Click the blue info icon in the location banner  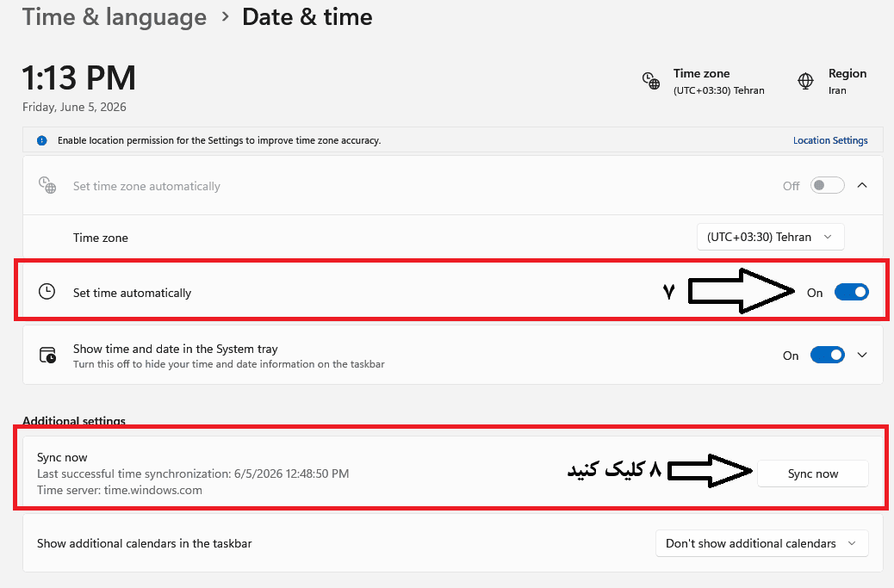click(41, 140)
